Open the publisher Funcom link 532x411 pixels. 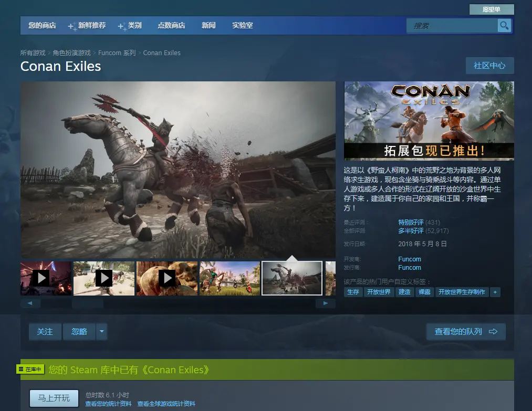click(410, 268)
